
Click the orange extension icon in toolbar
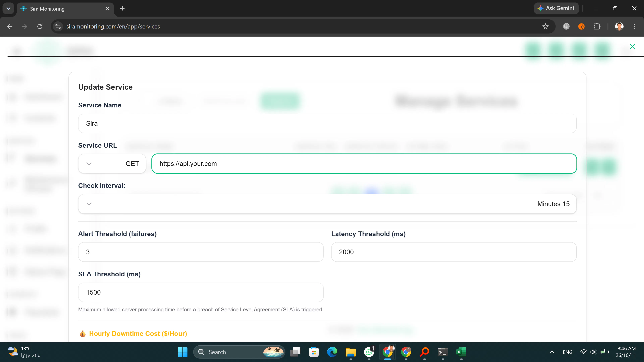pos(581,26)
